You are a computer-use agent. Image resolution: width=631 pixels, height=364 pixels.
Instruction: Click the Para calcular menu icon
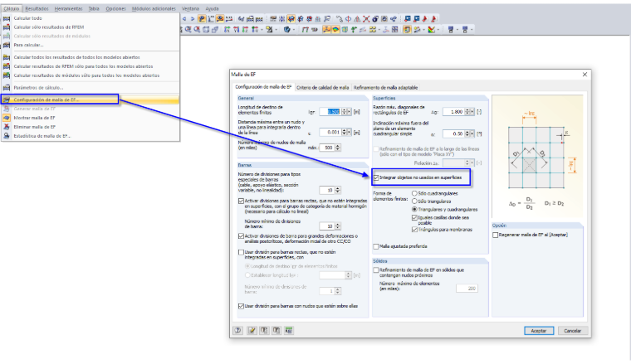pos(7,45)
